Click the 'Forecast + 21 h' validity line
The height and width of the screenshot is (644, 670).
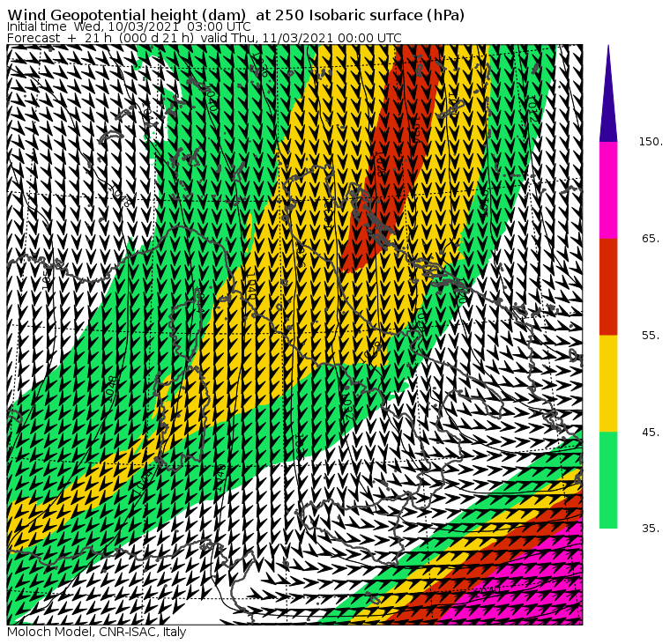[205, 38]
